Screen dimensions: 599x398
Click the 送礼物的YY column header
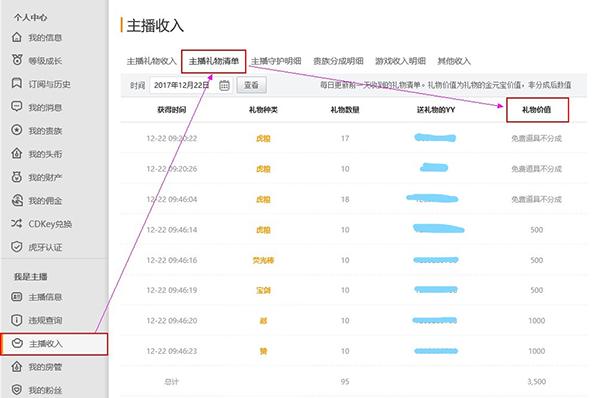[436, 110]
